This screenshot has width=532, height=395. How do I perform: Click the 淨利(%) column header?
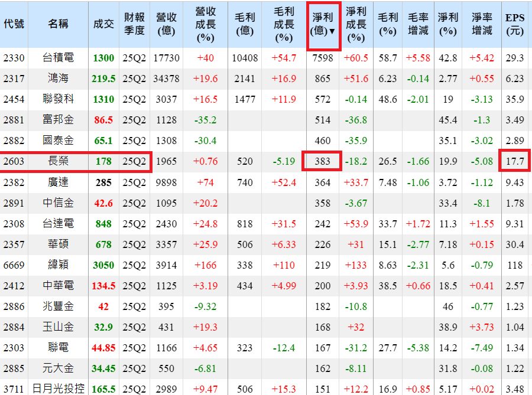click(448, 24)
